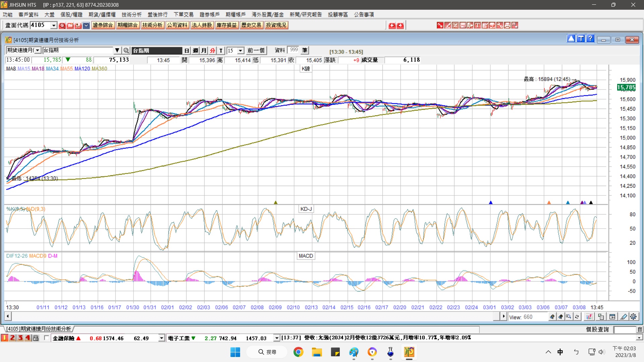Click the red printer icon in toolbar
The image size is (644, 362).
pos(507,25)
